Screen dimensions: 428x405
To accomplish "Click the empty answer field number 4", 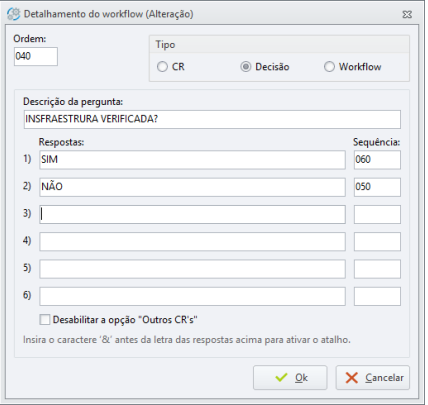I will point(192,242).
